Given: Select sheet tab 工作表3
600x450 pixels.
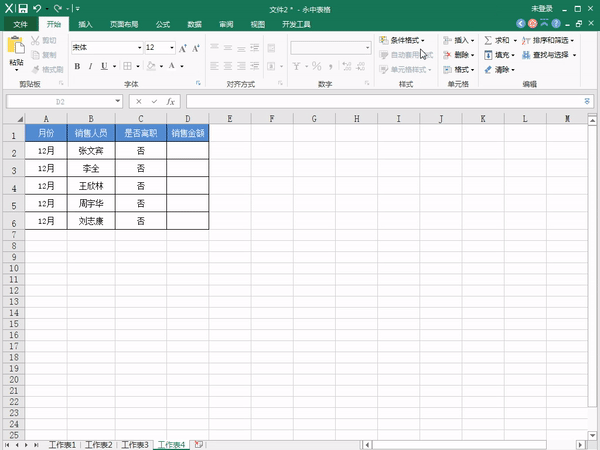Looking at the screenshot, I should click(135, 445).
